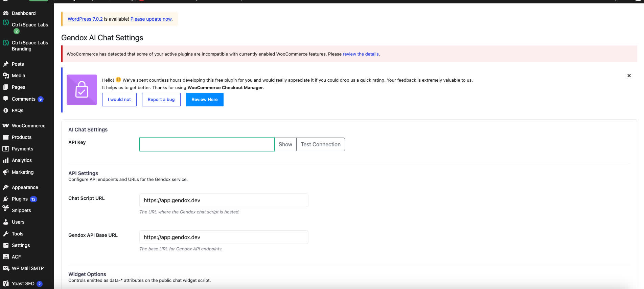
Task: Click the Ctrl+Space Labs Branding logo icon
Action: point(6,43)
